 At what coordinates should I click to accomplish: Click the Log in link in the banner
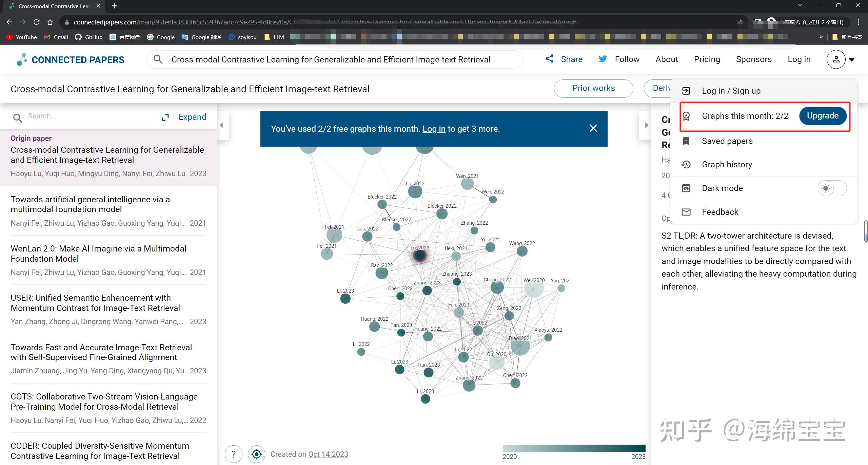(x=434, y=129)
